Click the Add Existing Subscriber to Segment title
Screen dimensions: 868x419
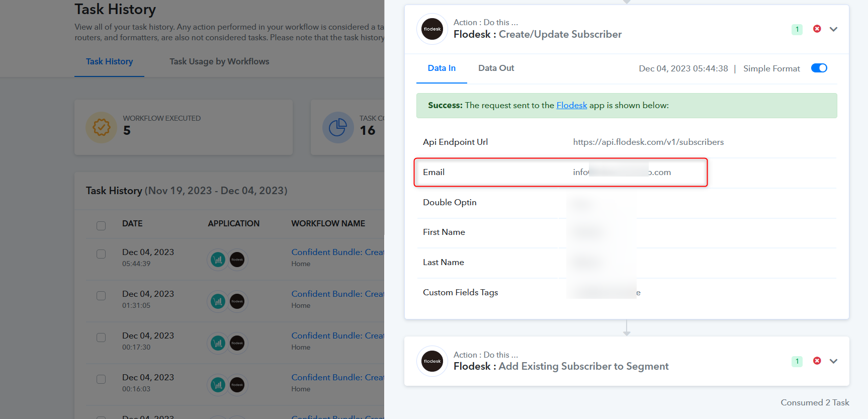point(561,366)
